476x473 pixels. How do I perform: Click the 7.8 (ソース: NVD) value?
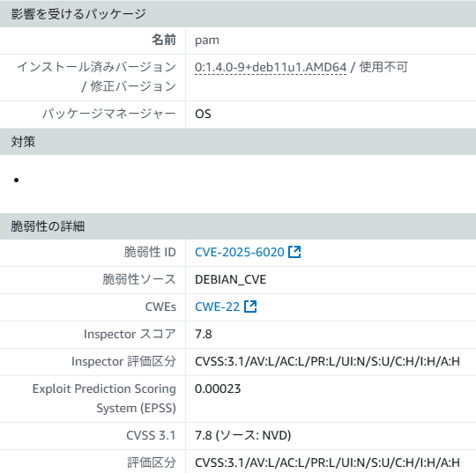point(243,435)
